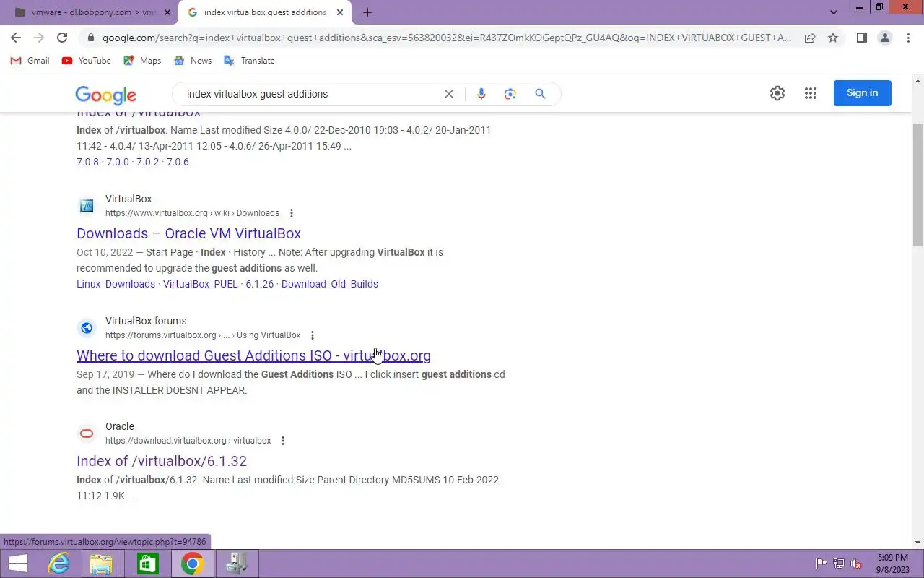Toggle the Chrome side panel
The height and width of the screenshot is (578, 924).
tap(861, 38)
